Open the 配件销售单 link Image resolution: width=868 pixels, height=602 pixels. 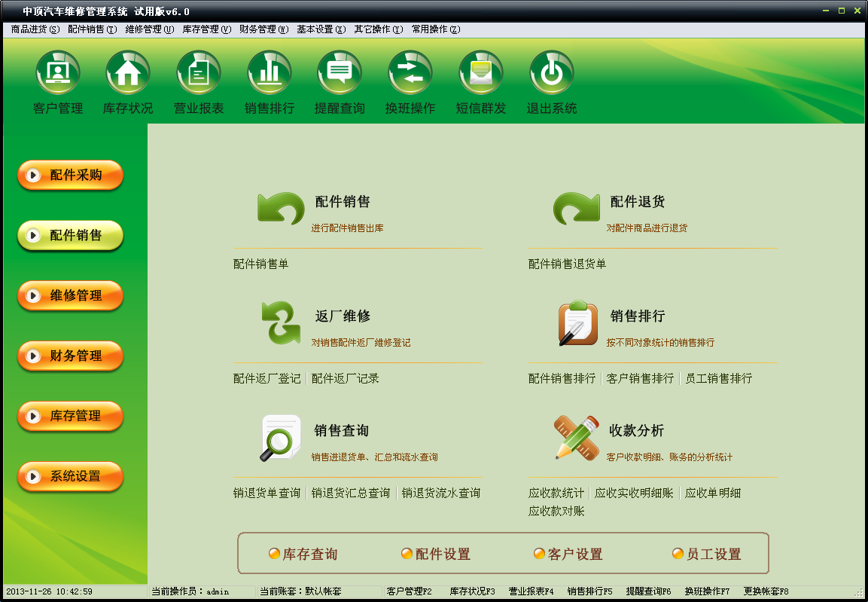260,264
